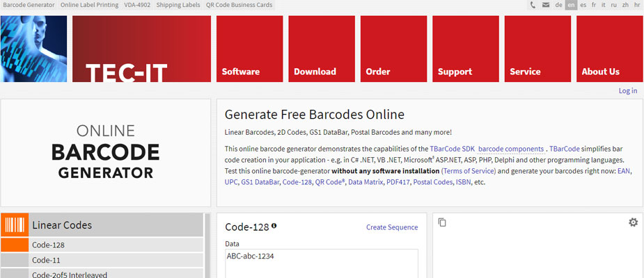This screenshot has height=278, width=644.
Task: Click the email envelope icon
Action: (x=546, y=5)
